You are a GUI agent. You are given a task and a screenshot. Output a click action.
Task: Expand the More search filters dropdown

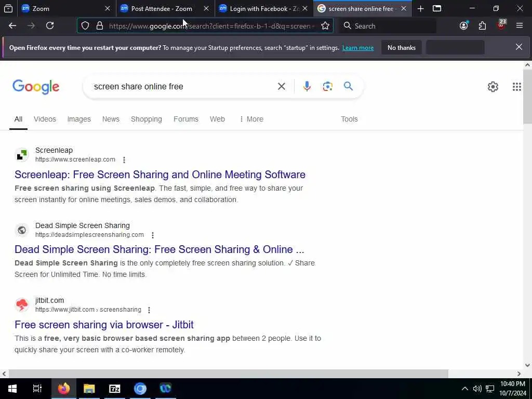251,119
